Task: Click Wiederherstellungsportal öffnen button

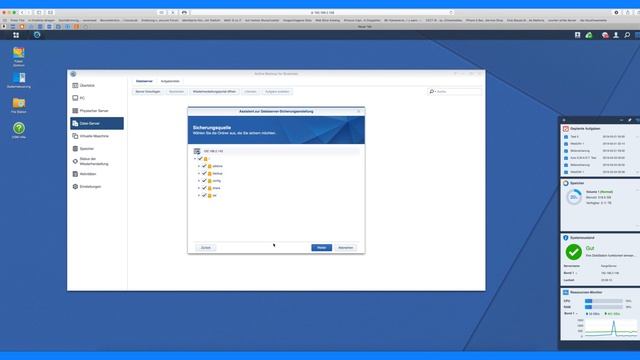Action: 214,91
